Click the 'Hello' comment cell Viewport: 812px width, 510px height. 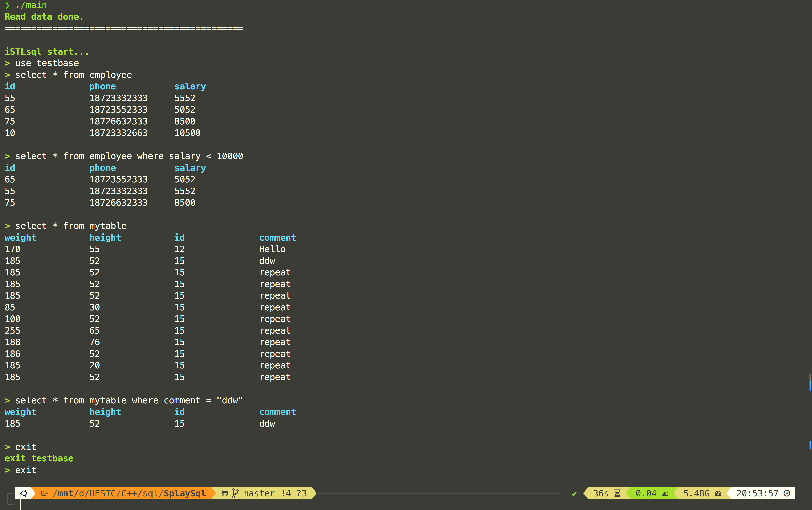(x=272, y=249)
